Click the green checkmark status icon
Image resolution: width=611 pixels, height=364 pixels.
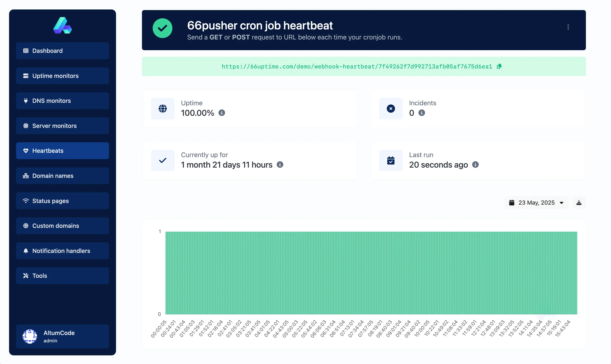(x=162, y=28)
